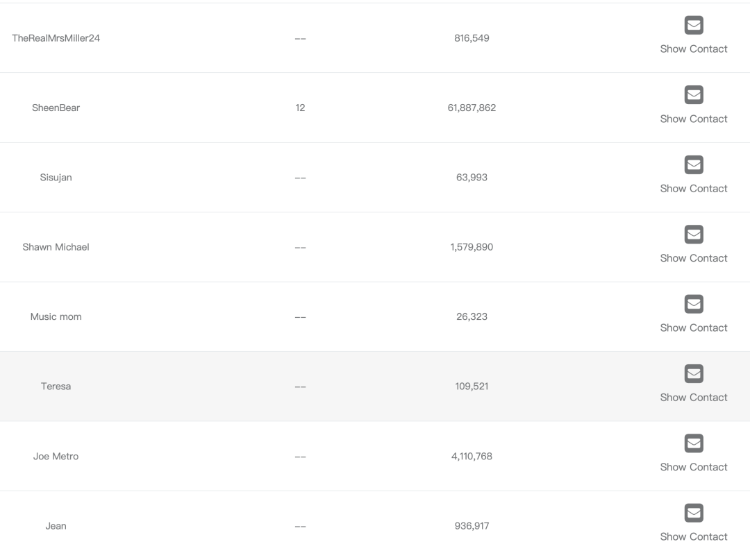750x560 pixels.
Task: Click the mail icon for Joe Metro
Action: [694, 443]
